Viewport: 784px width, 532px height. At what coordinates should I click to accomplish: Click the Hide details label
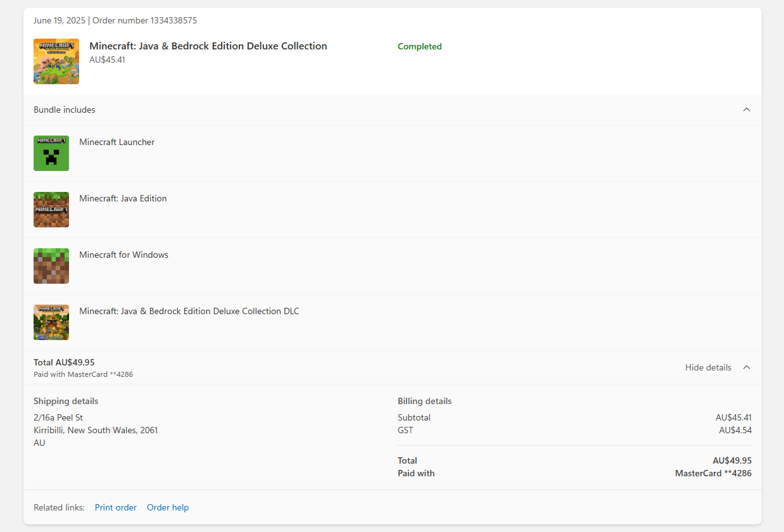[x=708, y=367]
